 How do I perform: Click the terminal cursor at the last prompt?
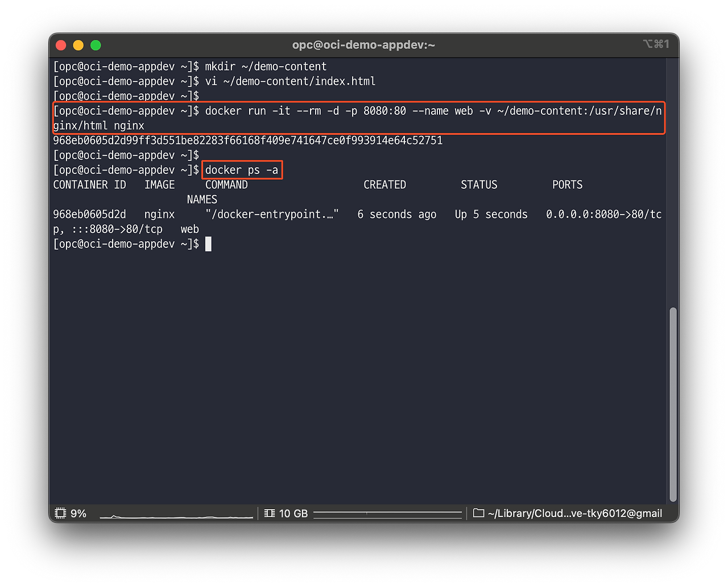(x=208, y=244)
